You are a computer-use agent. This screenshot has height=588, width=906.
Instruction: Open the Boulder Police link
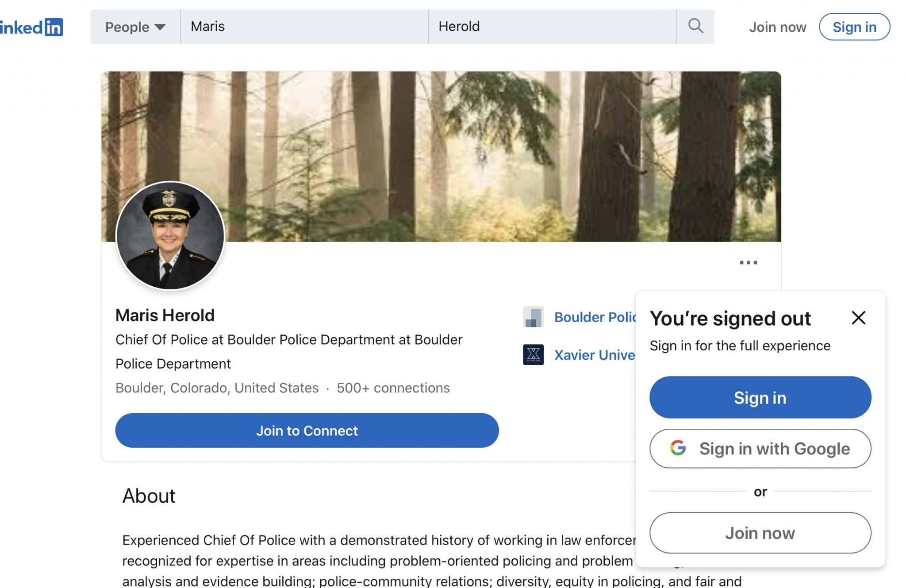click(x=595, y=317)
